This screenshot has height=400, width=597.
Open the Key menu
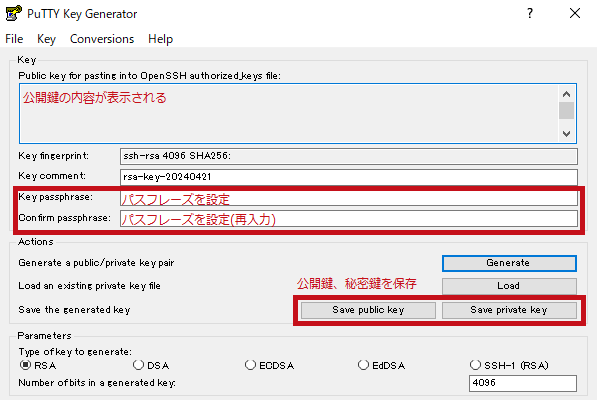tap(46, 39)
